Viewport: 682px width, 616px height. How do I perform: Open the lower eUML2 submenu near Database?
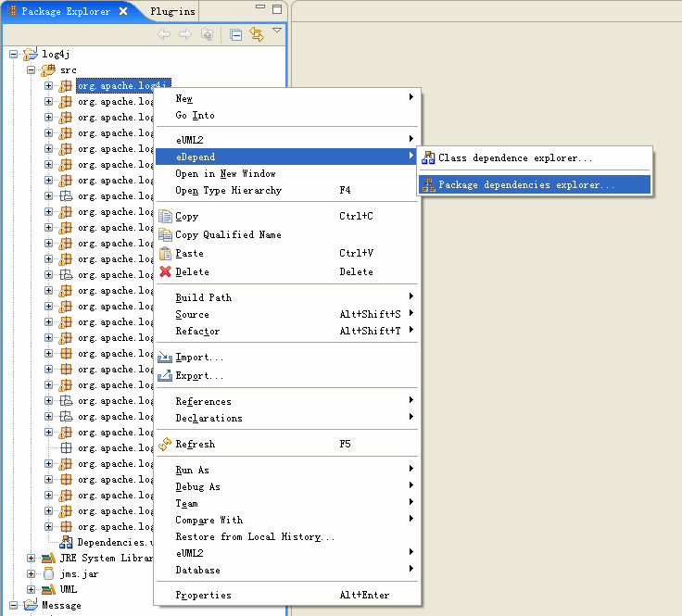[x=287, y=553]
